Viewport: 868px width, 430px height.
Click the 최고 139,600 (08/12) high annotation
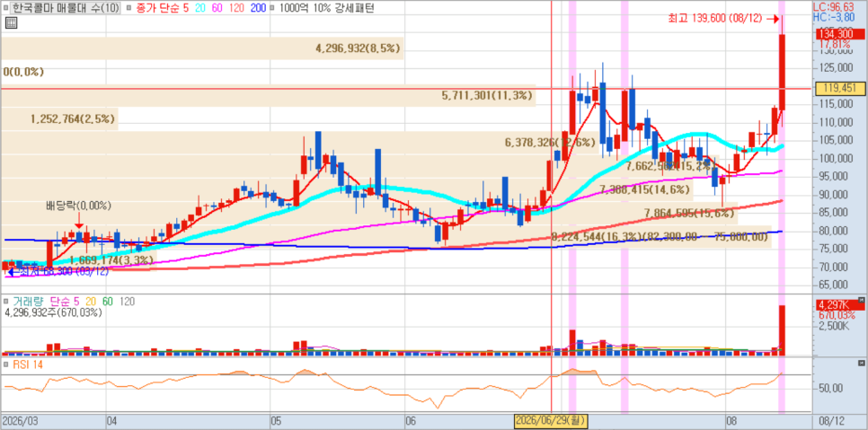[716, 19]
